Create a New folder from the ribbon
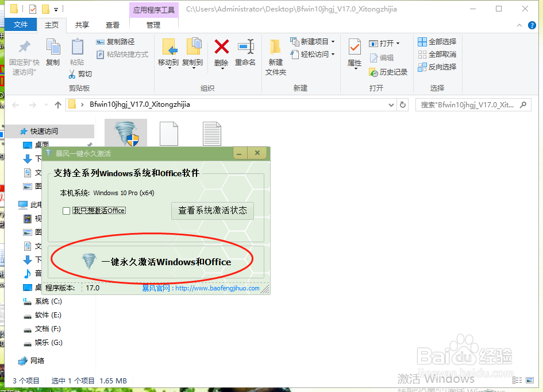 276,57
